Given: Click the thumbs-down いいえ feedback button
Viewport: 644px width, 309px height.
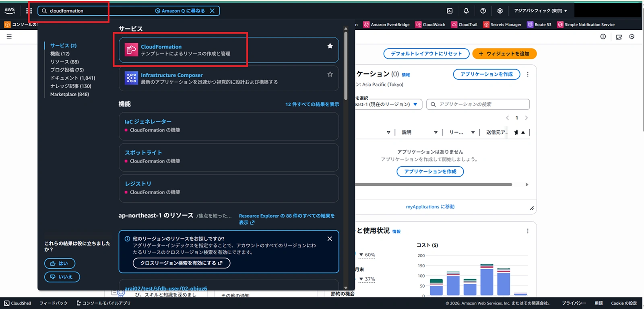Looking at the screenshot, I should coord(62,277).
